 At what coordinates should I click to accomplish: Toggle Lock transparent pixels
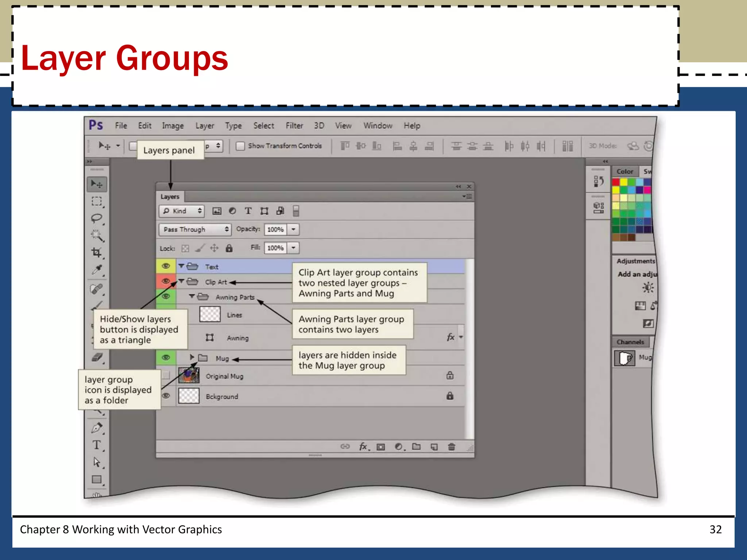(x=185, y=249)
